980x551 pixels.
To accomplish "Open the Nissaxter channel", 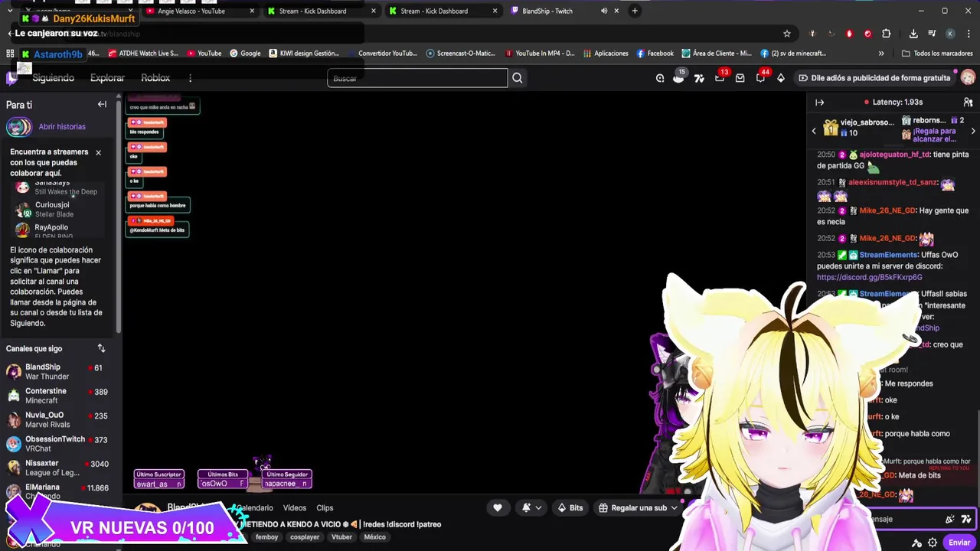I will point(57,468).
